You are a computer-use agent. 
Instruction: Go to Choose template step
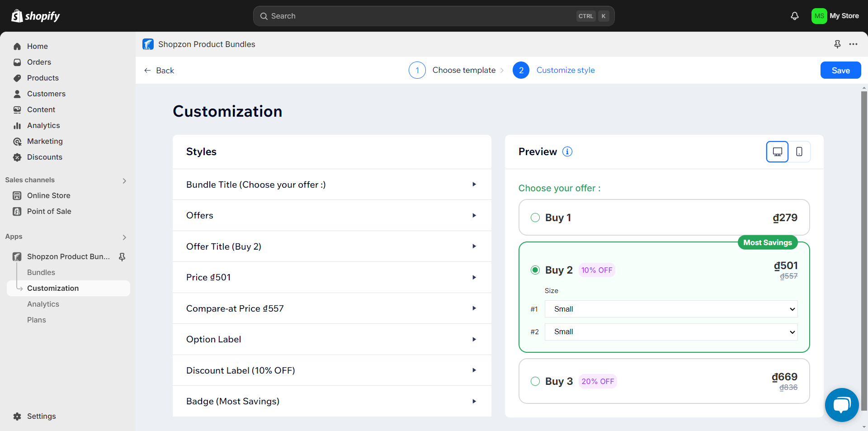(x=452, y=70)
